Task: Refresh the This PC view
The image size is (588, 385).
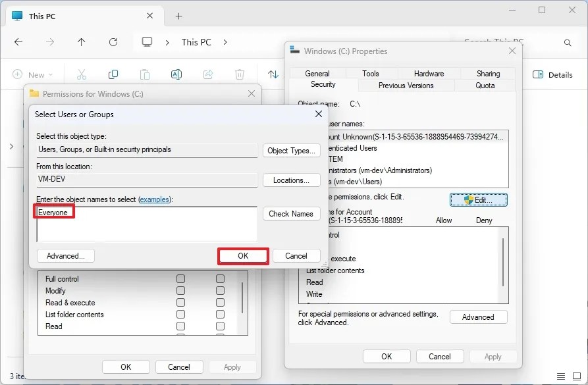Action: [113, 42]
